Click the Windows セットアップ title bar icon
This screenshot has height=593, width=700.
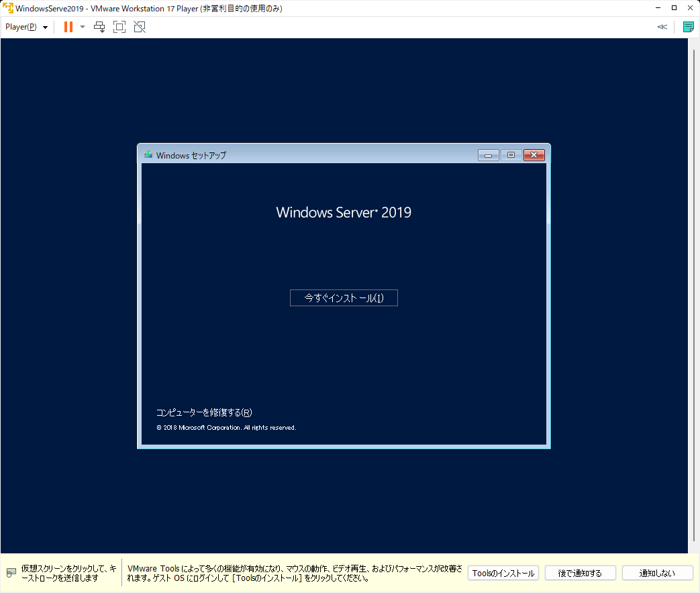pyautogui.click(x=148, y=154)
